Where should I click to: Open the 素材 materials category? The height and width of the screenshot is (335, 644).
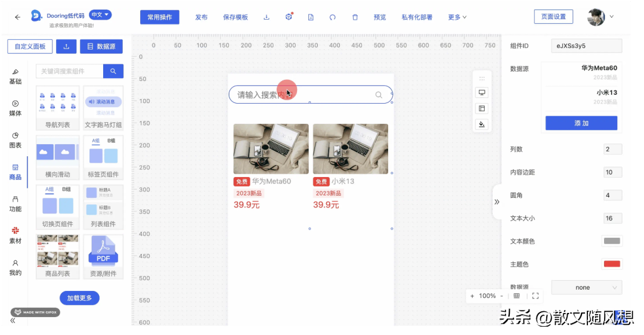click(x=15, y=235)
